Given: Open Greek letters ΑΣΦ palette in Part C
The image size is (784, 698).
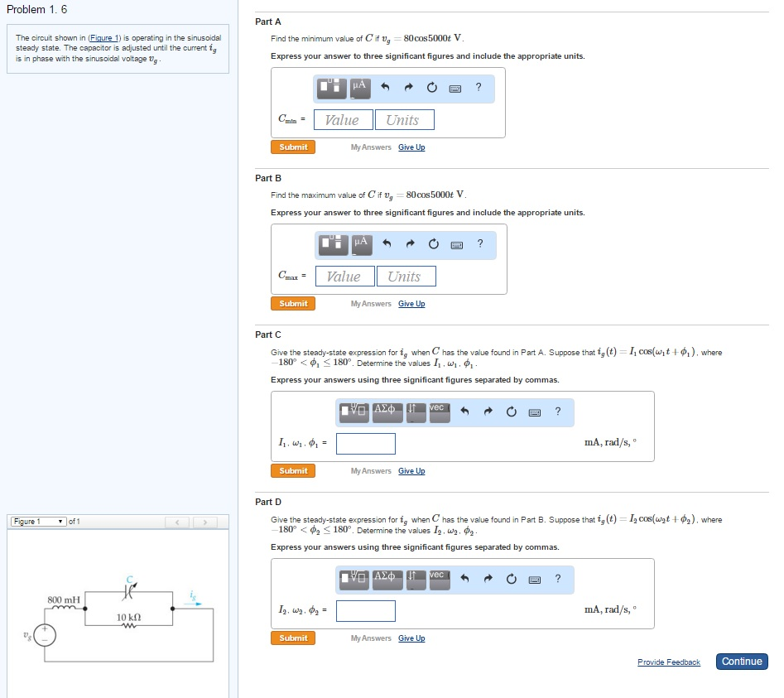Looking at the screenshot, I should pyautogui.click(x=386, y=412).
